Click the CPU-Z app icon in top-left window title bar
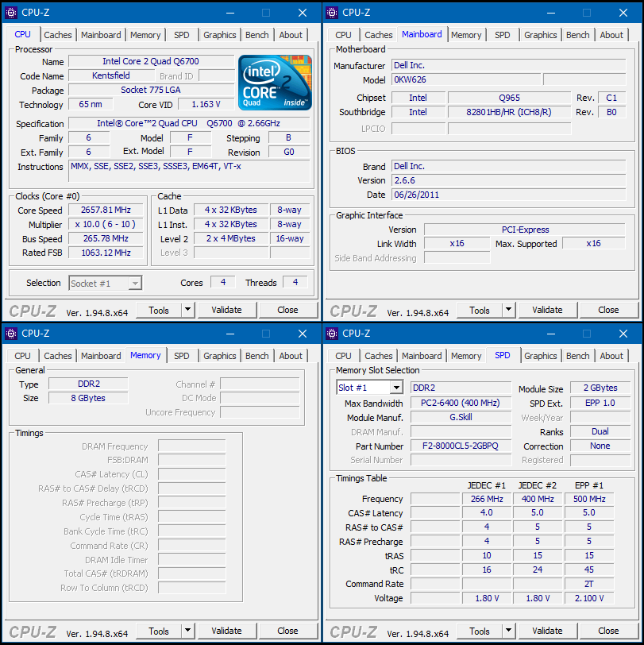 coord(11,13)
